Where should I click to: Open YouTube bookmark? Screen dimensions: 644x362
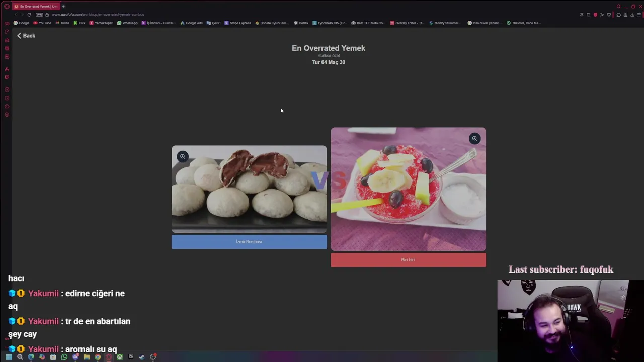pyautogui.click(x=42, y=23)
